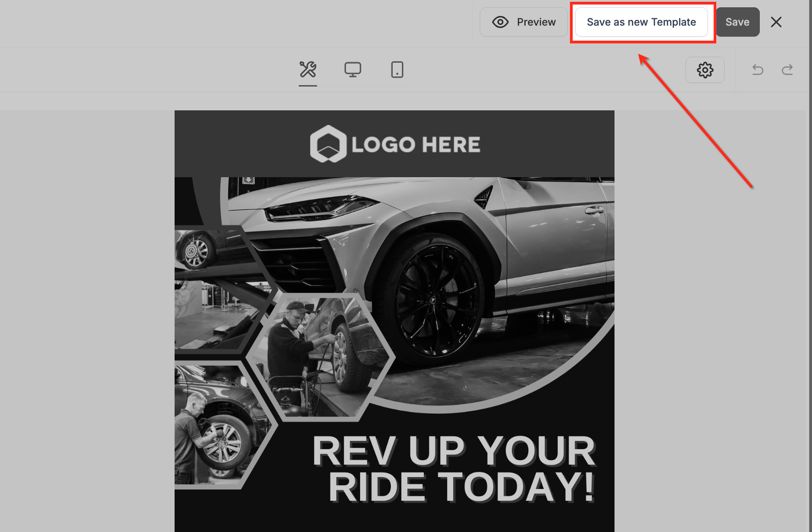812x532 pixels.
Task: Click the dark Save button
Action: click(737, 22)
